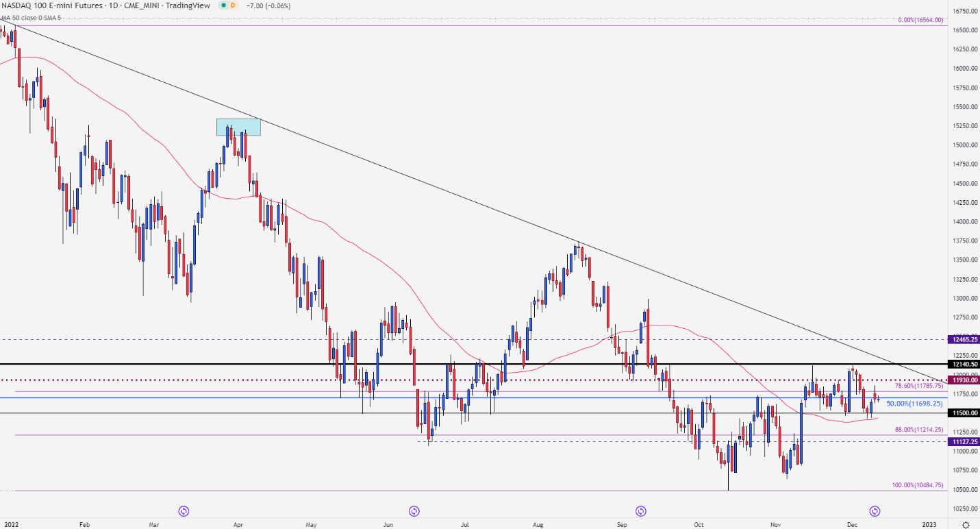The height and width of the screenshot is (529, 980).
Task: Select the 11930.00 maroon price label
Action: coord(964,380)
